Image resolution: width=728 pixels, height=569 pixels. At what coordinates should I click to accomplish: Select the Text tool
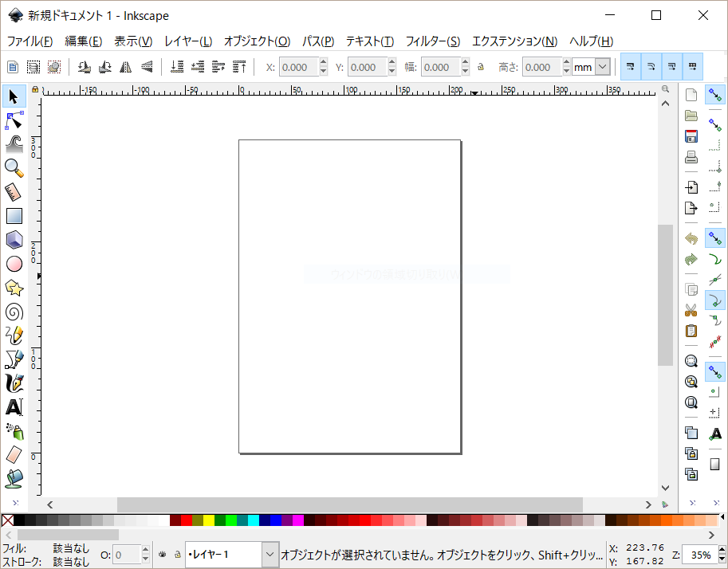coord(14,407)
